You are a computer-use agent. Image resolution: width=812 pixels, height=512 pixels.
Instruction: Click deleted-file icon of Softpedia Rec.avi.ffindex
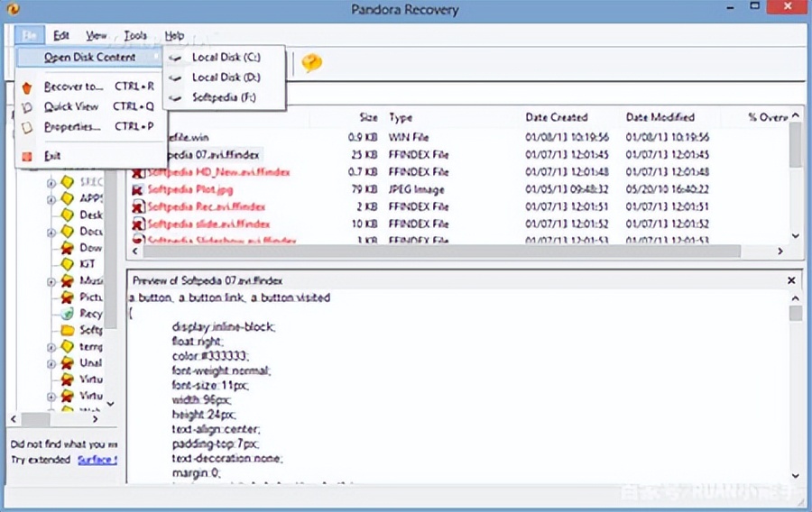[x=138, y=206]
